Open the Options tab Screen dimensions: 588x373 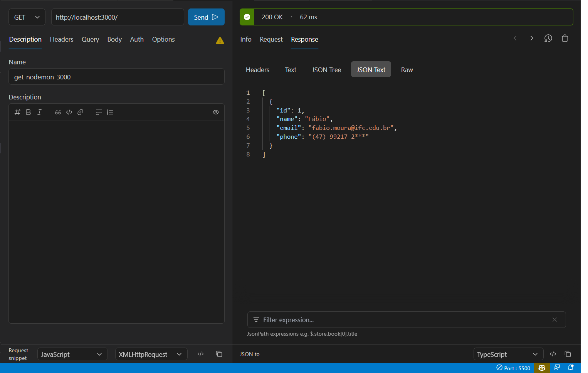[x=163, y=39]
